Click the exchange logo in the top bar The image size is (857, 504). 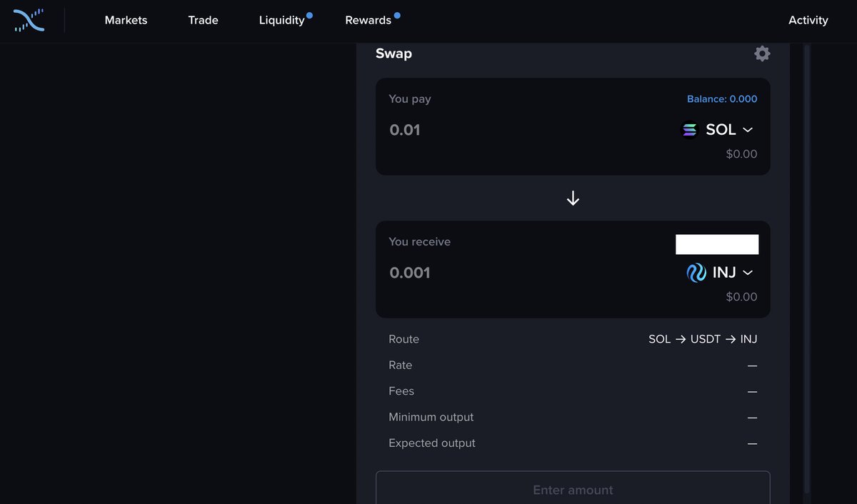[x=29, y=20]
